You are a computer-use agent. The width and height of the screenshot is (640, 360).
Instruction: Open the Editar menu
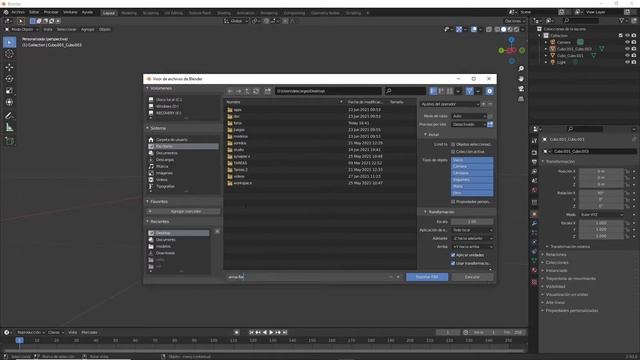click(34, 12)
